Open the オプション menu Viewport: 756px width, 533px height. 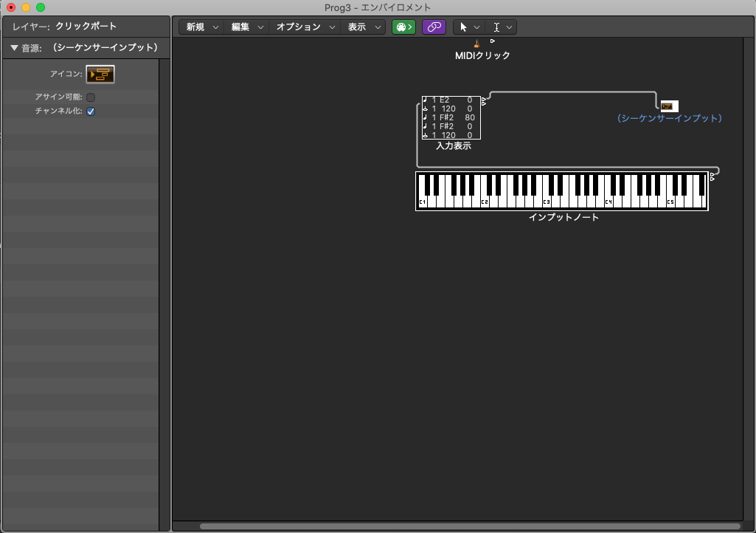point(305,27)
